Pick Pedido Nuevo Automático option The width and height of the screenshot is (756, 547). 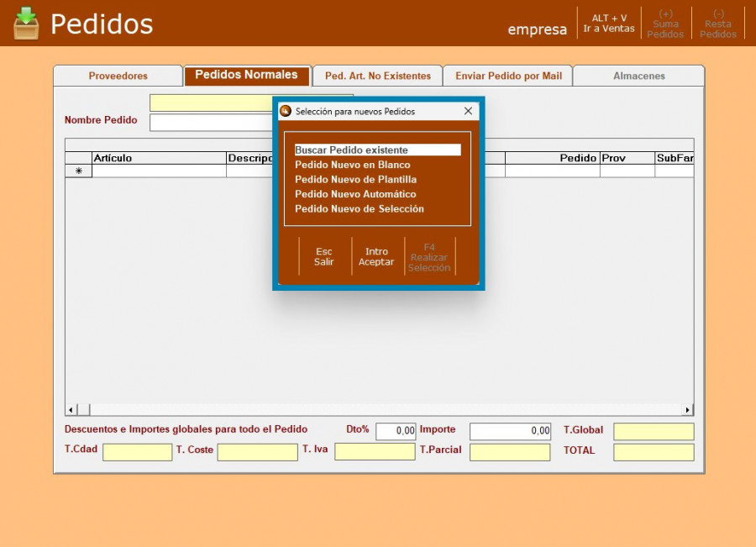point(355,194)
